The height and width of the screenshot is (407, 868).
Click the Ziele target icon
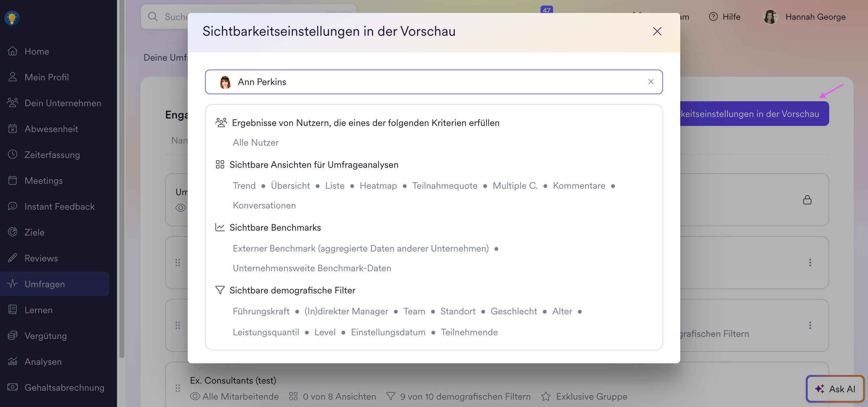click(13, 232)
